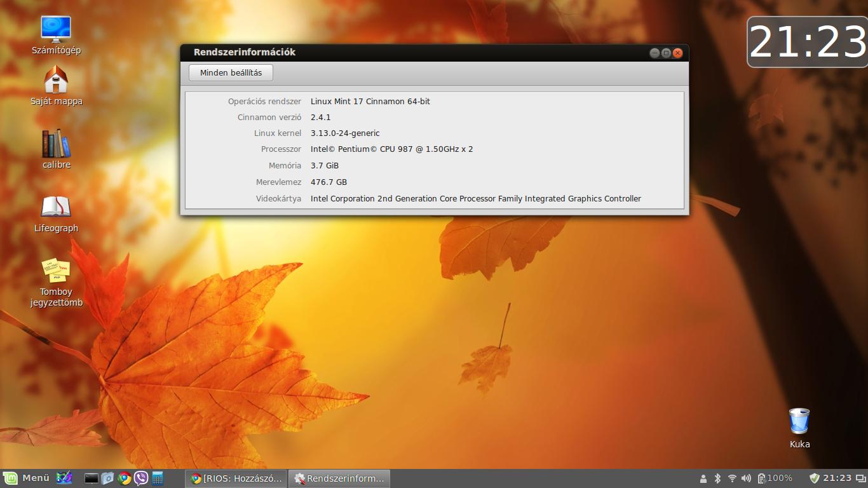Click the large 21:23 desktop clock desklet

[x=807, y=42]
